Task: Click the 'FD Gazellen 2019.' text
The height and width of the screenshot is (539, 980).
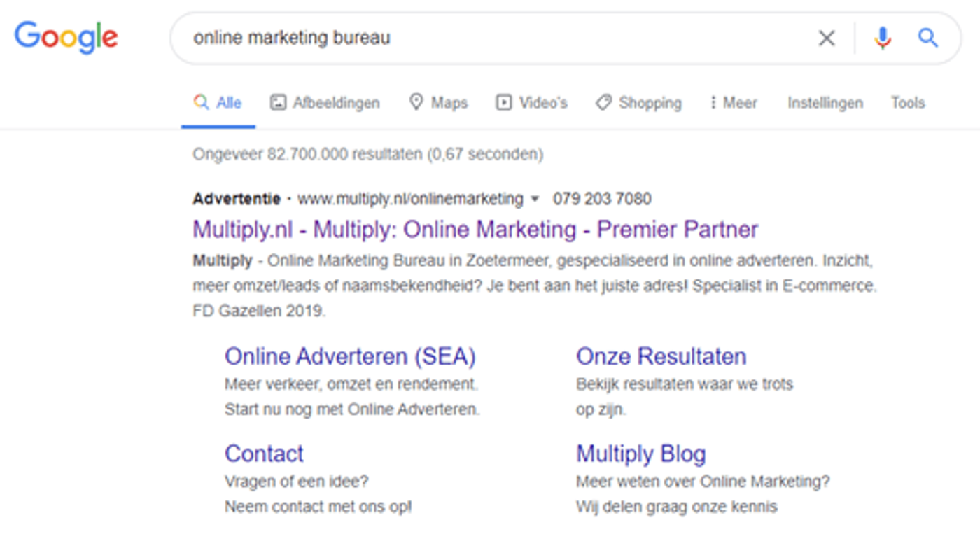Action: click(x=259, y=311)
